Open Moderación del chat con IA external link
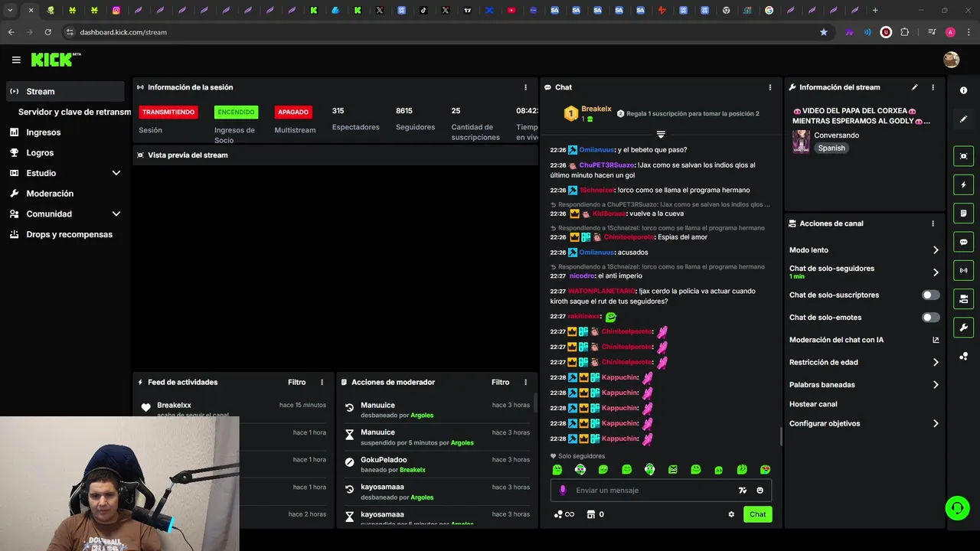Viewport: 980px width, 551px height. [x=936, y=340]
